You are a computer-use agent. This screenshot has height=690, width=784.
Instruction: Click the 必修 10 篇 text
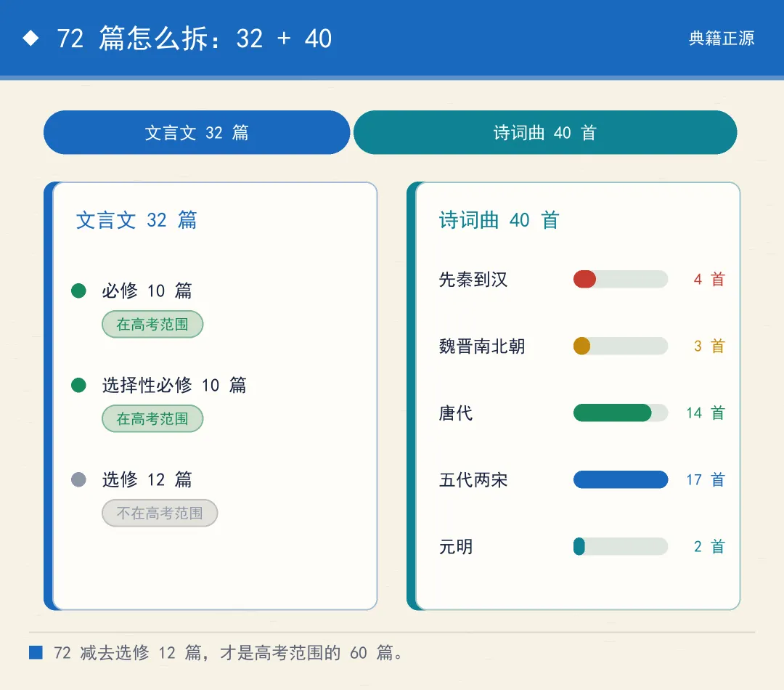[x=147, y=291]
